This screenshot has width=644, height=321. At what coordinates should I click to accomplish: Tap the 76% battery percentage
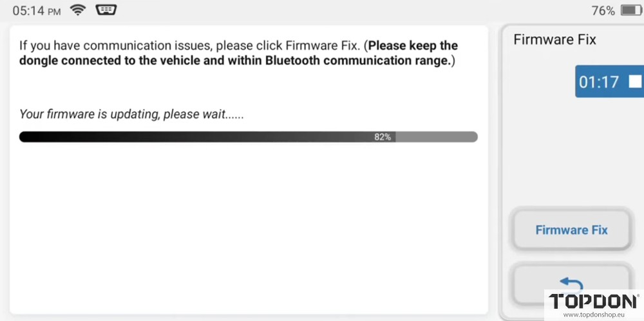tap(603, 11)
